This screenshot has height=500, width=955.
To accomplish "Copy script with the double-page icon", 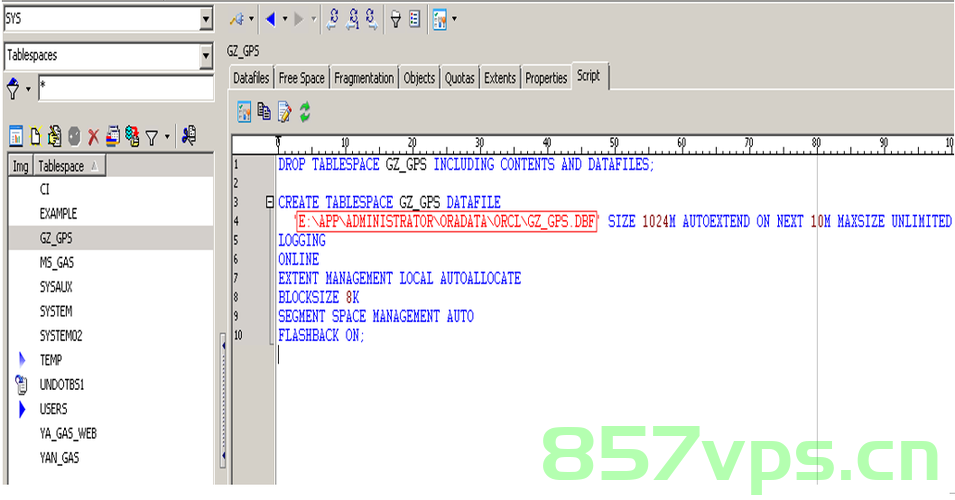I will (x=264, y=111).
